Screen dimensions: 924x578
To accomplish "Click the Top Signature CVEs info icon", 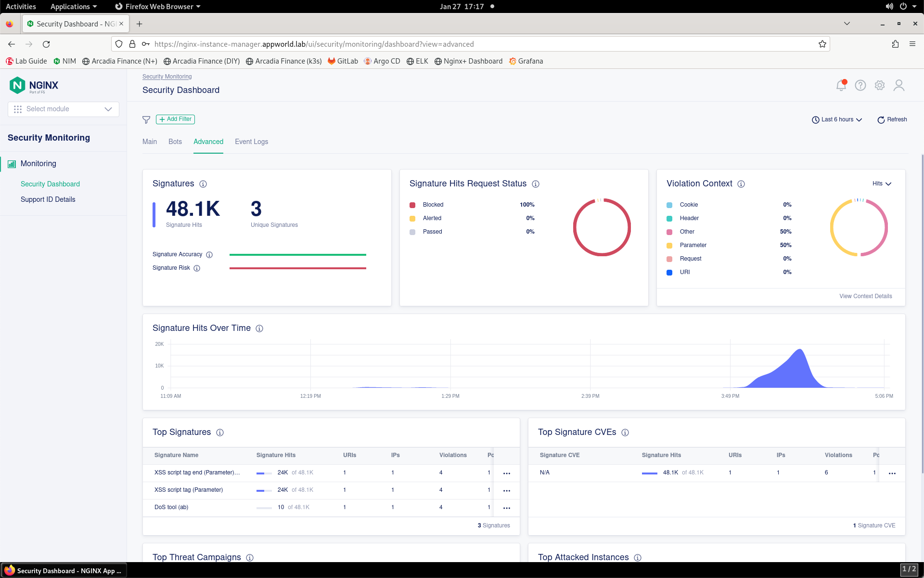I will tap(625, 433).
